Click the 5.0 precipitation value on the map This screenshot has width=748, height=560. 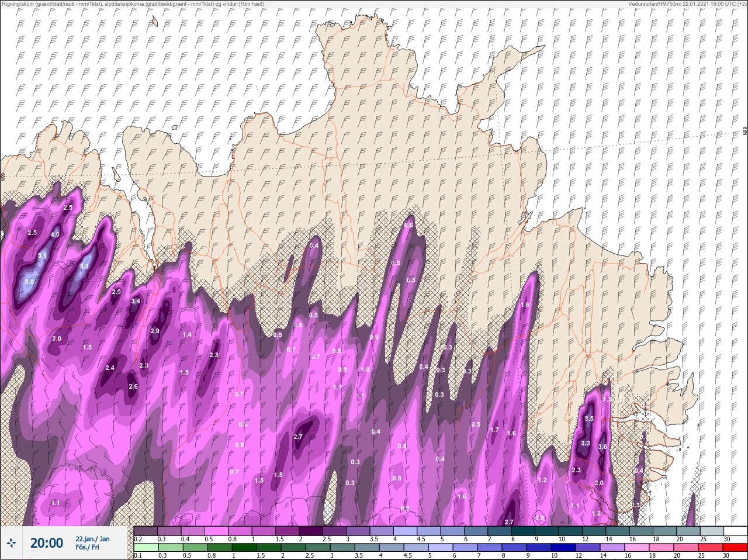(29, 282)
